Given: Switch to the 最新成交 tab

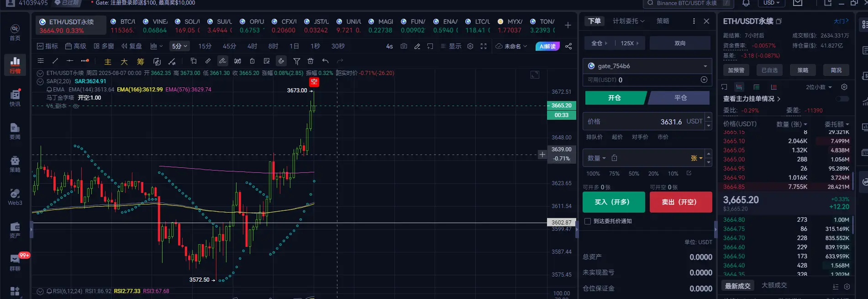Looking at the screenshot, I should [737, 286].
